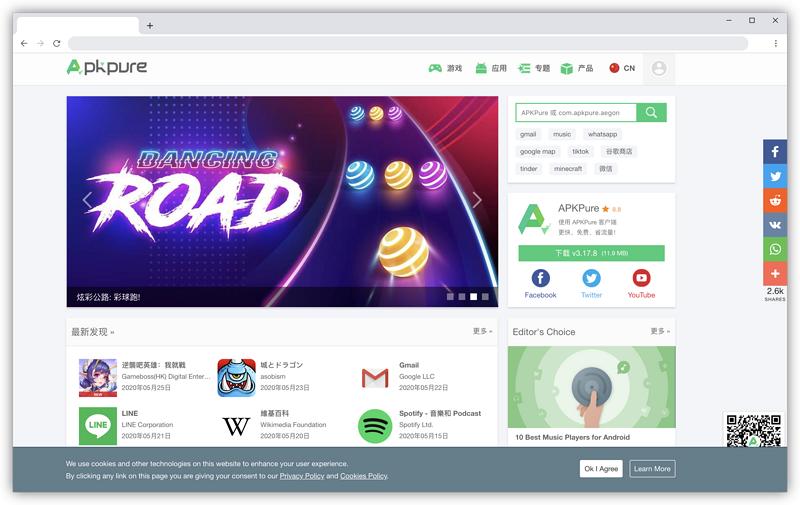Click the APKPure search input field
This screenshot has width=800, height=505.
tap(576, 113)
